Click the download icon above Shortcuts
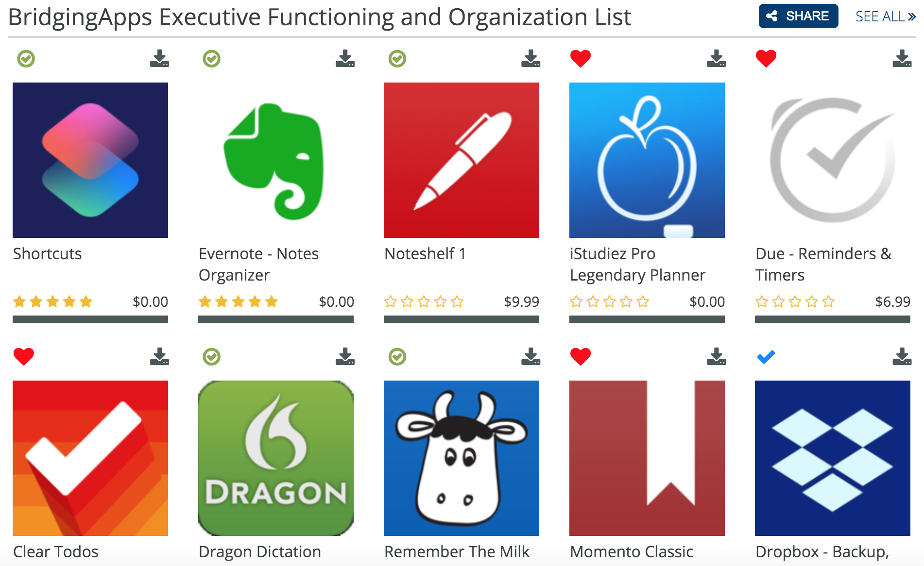The image size is (924, 566). pos(159,58)
